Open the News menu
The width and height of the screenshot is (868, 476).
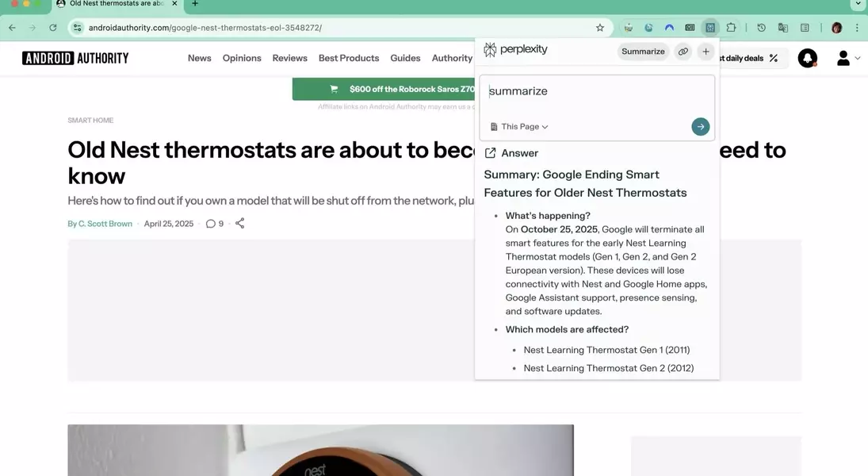tap(199, 58)
